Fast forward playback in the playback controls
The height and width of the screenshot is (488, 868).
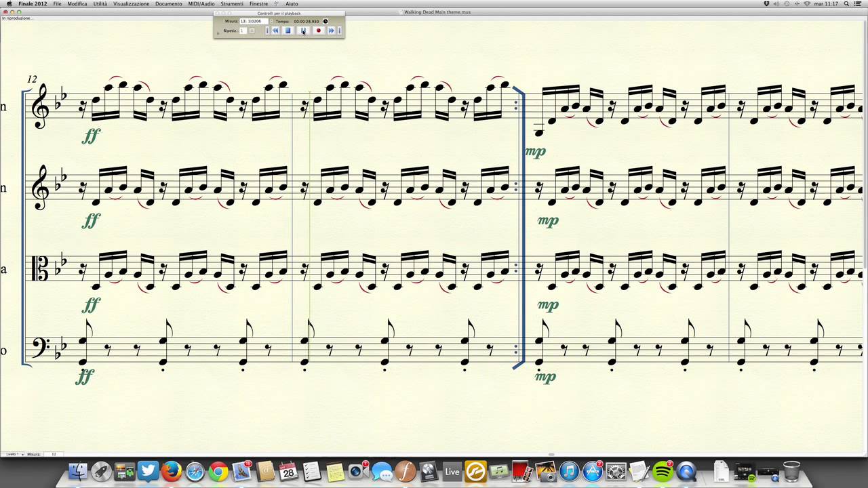[x=331, y=30]
